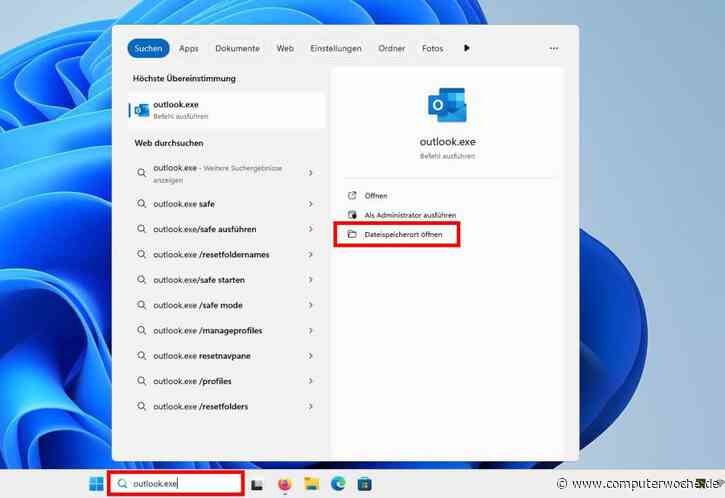The height and width of the screenshot is (498, 725).
Task: Open the three-dot options menu
Action: click(x=553, y=48)
